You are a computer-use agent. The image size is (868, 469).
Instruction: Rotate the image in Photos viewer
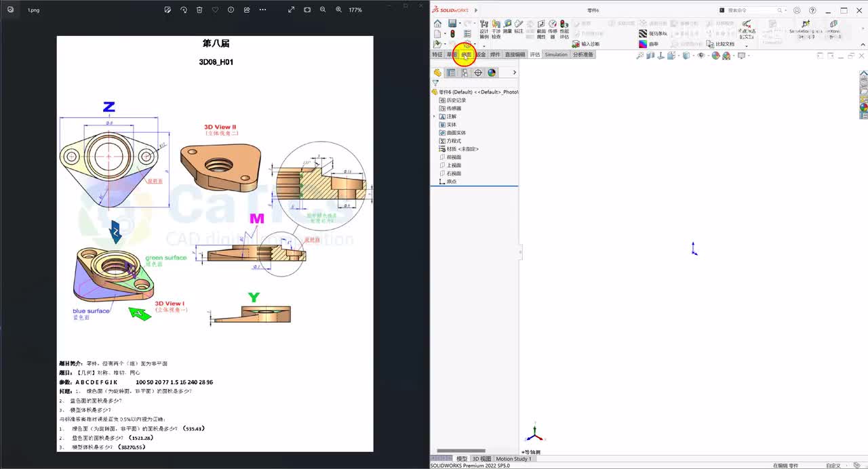[x=184, y=9]
